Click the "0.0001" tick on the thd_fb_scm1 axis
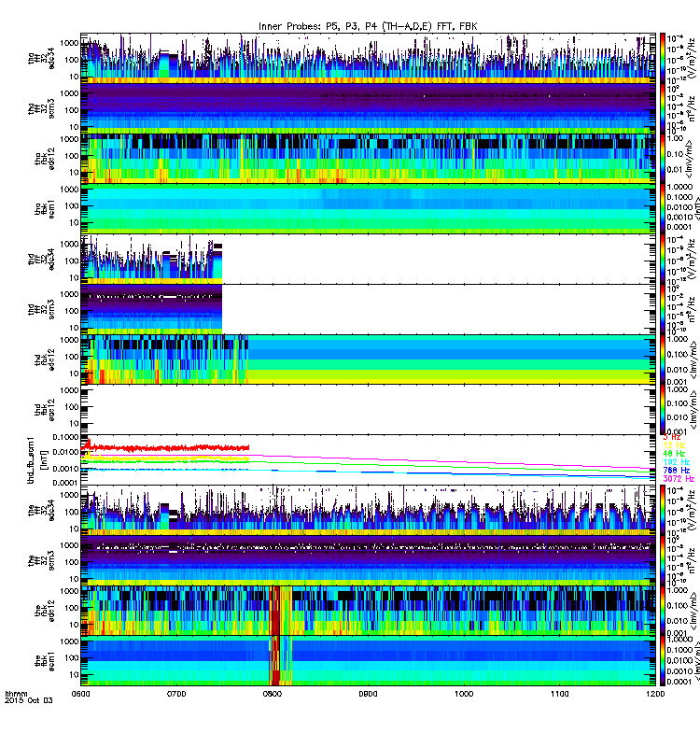The height and width of the screenshot is (747, 700). (65, 482)
